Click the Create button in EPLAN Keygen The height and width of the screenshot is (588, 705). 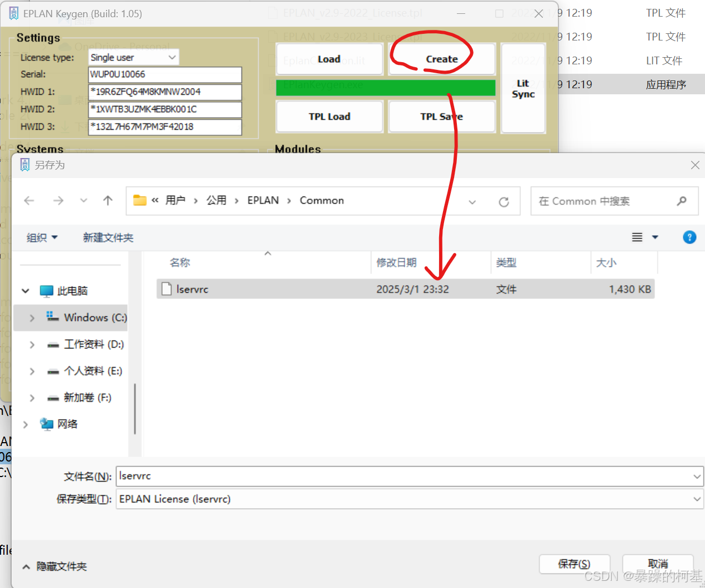pyautogui.click(x=442, y=59)
